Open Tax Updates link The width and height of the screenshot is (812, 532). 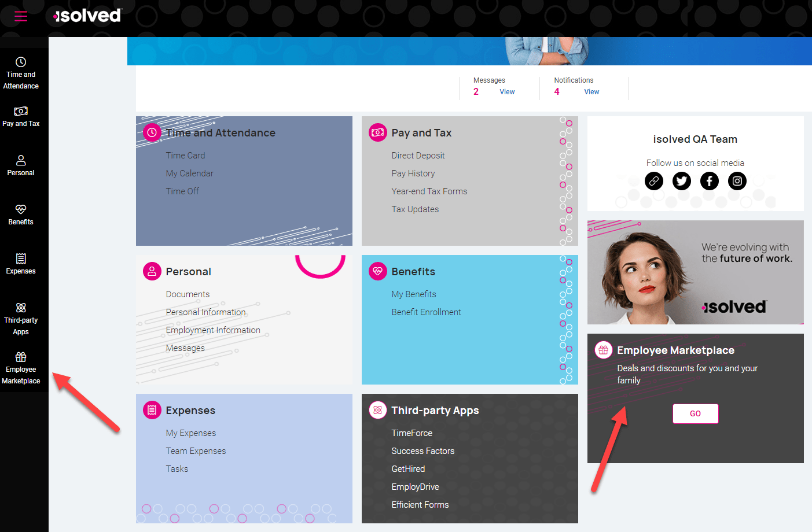pyautogui.click(x=415, y=209)
